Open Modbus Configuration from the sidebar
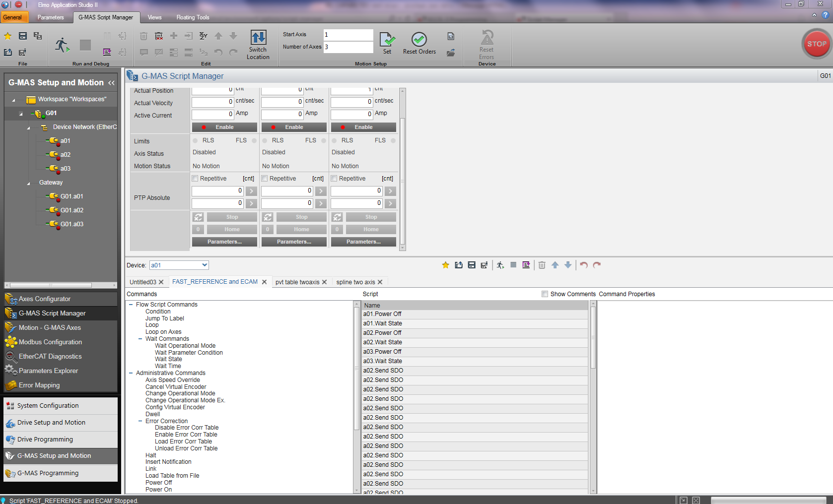 tap(61, 342)
